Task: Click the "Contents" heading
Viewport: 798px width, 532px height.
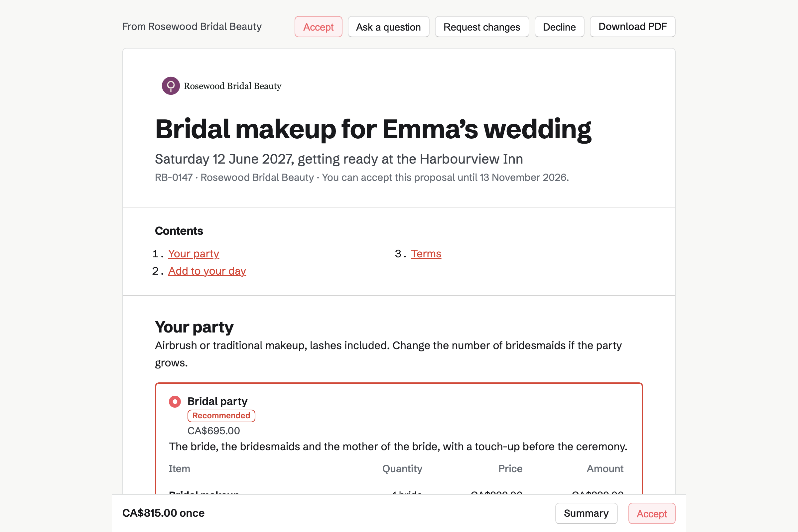Action: (179, 231)
